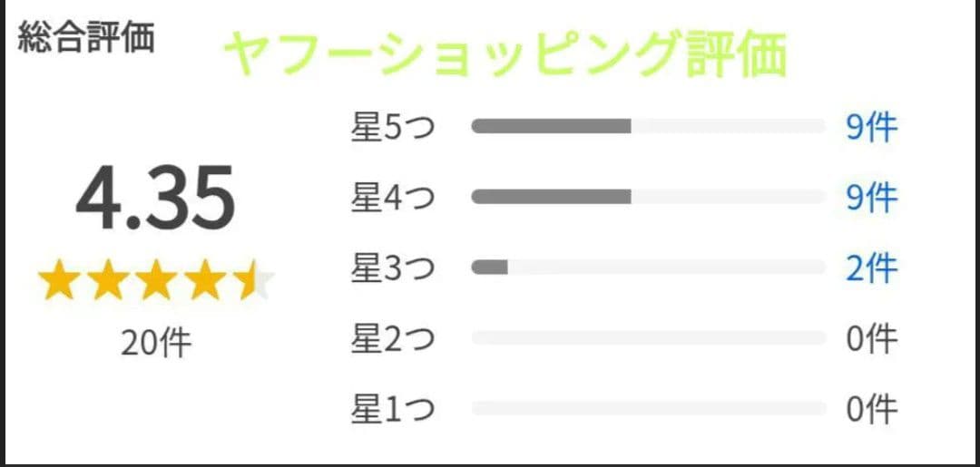The width and height of the screenshot is (980, 467).
Task: Click the 0件 count for 1-star reviews
Action: click(x=871, y=409)
